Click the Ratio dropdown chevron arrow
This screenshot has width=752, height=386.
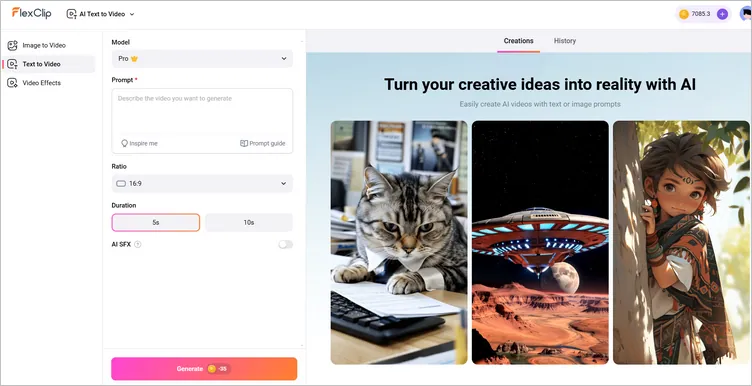[283, 183]
